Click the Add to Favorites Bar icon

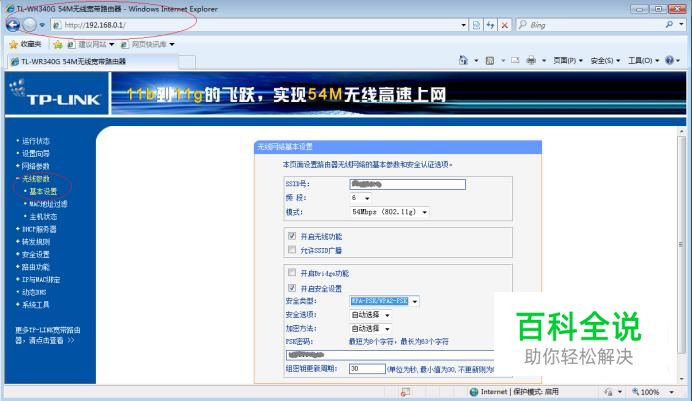(58, 45)
